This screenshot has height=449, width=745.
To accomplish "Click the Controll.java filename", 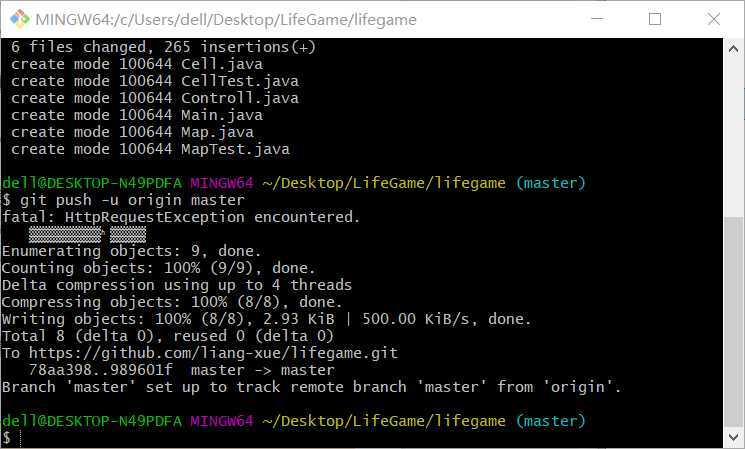I will (x=240, y=98).
